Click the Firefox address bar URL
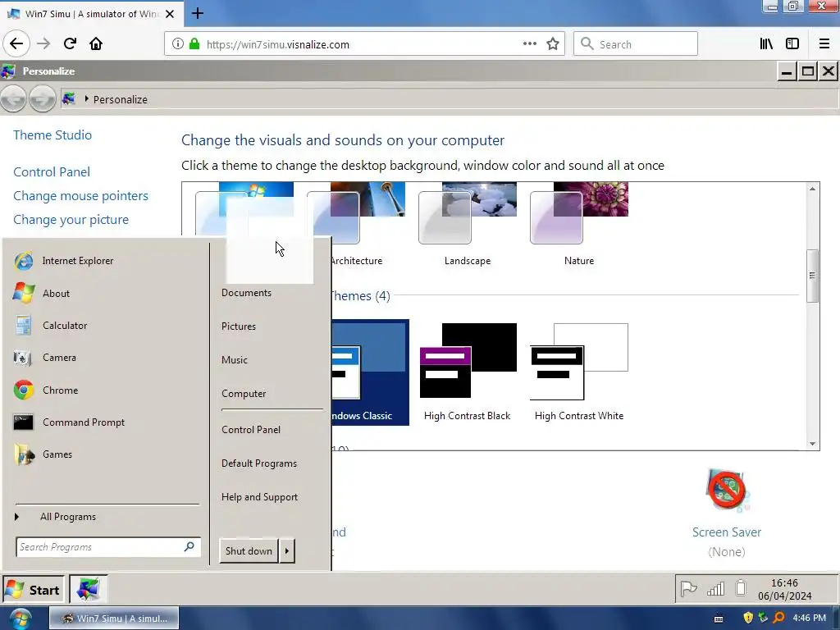Screen dimensions: 840x630 [x=277, y=44]
